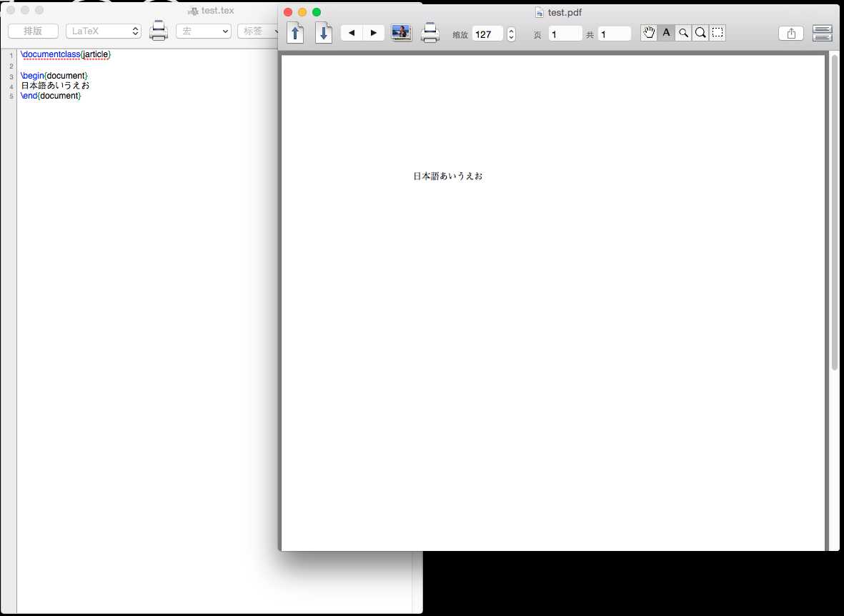Click the 排版 typeset button in test.tex window
The width and height of the screenshot is (844, 616).
(34, 31)
